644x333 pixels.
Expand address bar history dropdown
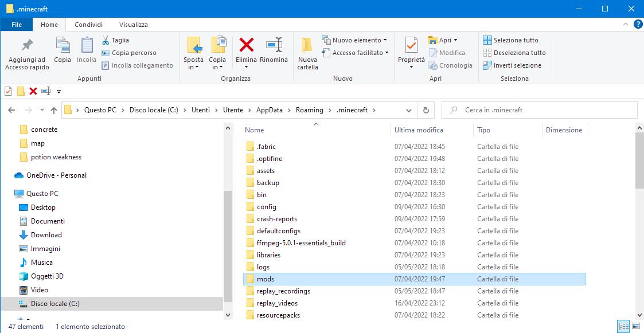[x=409, y=110]
